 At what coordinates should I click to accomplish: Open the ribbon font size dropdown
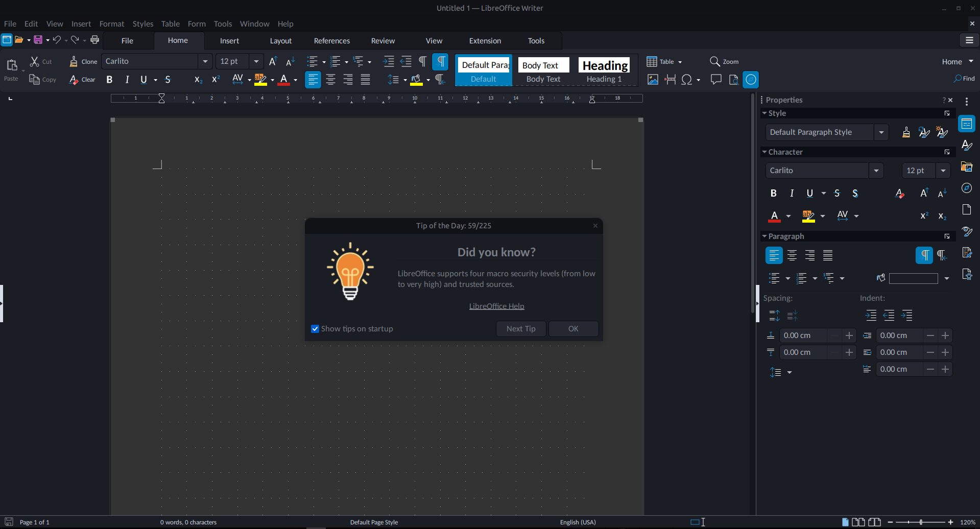click(x=256, y=61)
